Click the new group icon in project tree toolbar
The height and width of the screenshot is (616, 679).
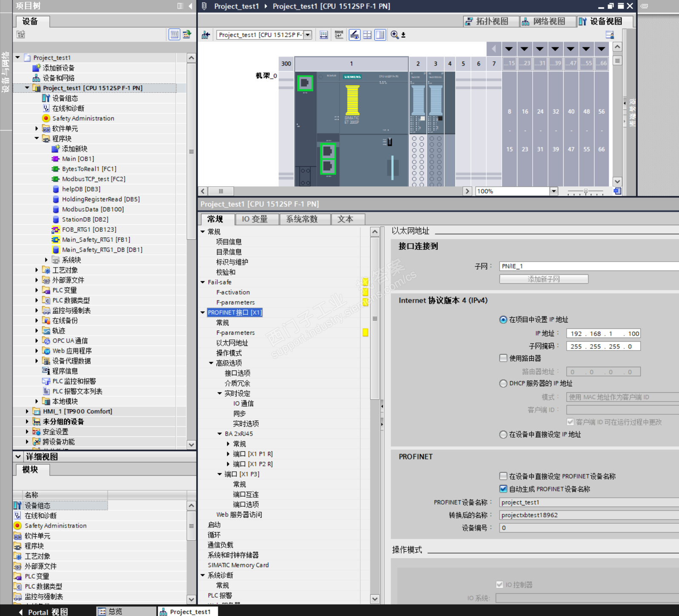click(20, 34)
